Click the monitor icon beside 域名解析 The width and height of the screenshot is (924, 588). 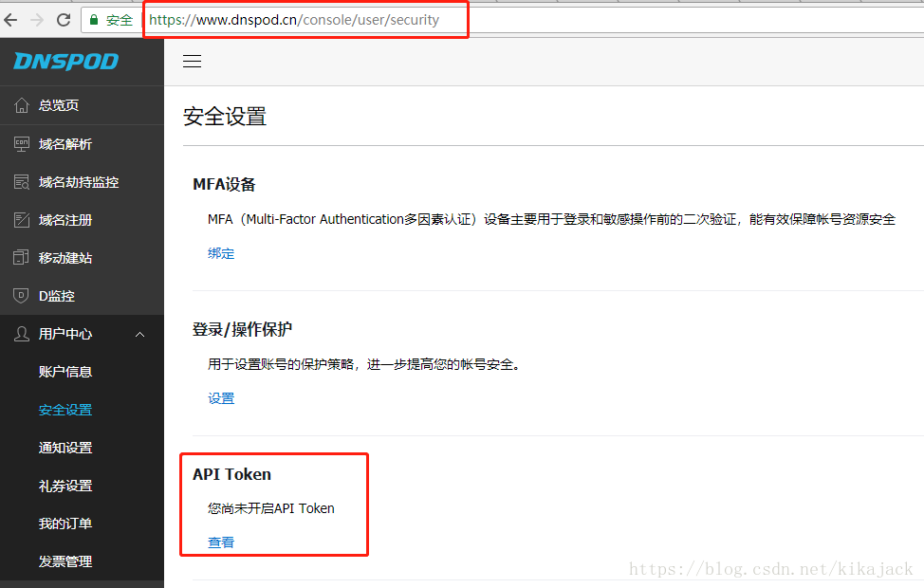point(21,144)
